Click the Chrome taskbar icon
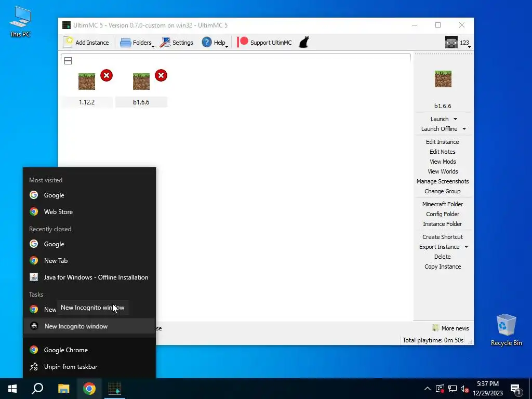The image size is (532, 399). (89, 389)
